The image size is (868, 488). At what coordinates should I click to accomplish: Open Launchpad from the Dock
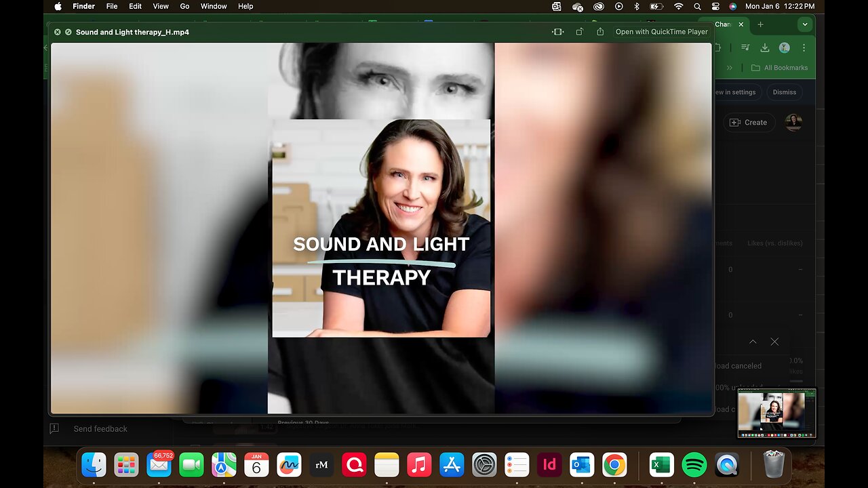[x=126, y=465]
